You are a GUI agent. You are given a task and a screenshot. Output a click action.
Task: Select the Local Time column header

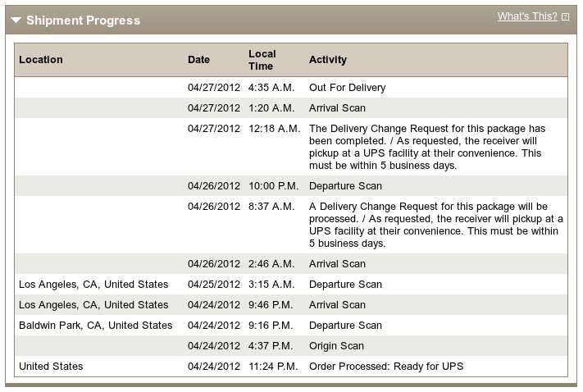click(262, 60)
